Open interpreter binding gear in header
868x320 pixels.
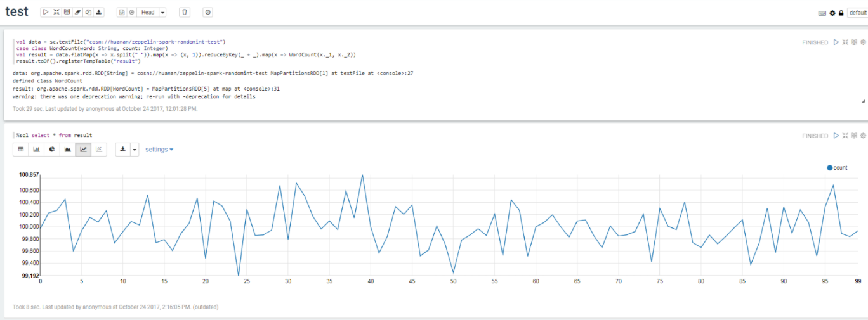(x=832, y=13)
